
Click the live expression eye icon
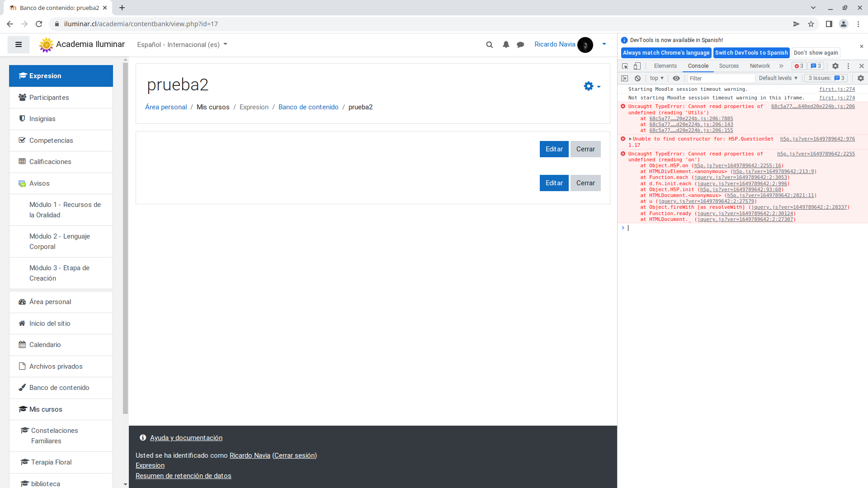[676, 78]
